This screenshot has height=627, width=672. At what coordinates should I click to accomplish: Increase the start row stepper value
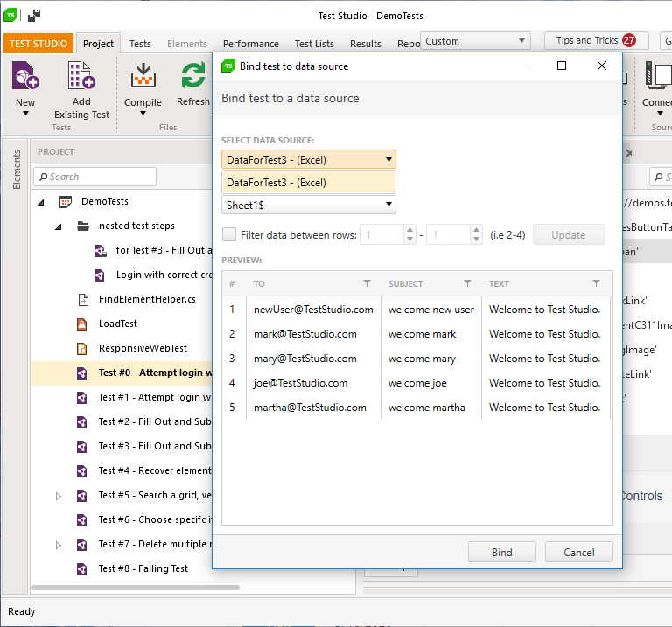coord(409,230)
